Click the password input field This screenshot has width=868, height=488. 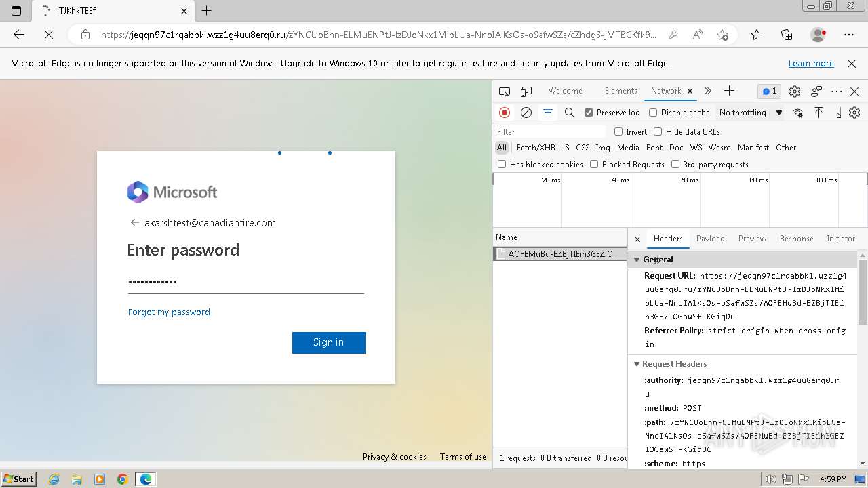(x=245, y=282)
